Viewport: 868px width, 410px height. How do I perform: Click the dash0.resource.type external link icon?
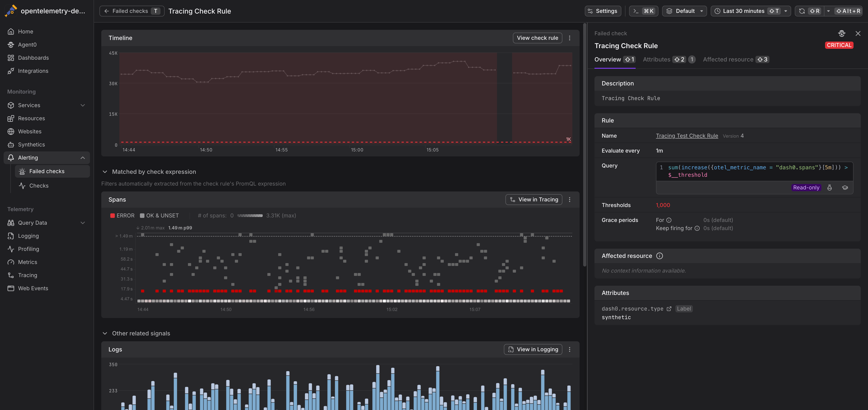[669, 309]
